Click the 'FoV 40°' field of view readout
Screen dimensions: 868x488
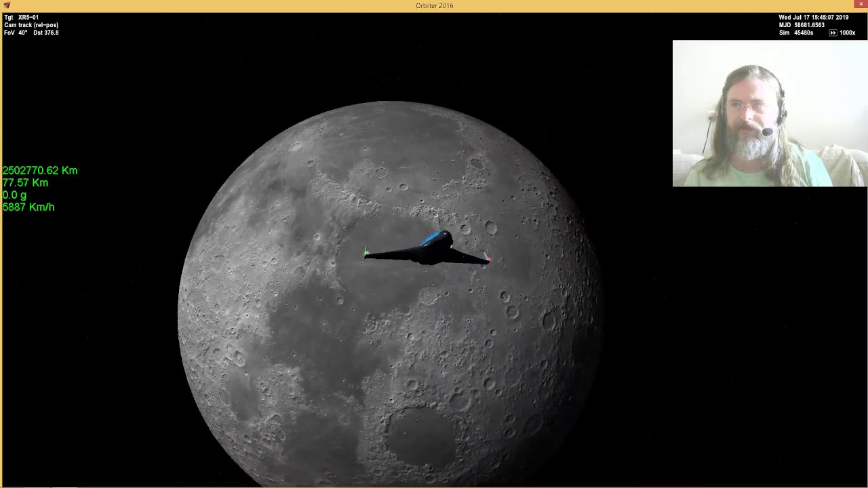coord(16,33)
